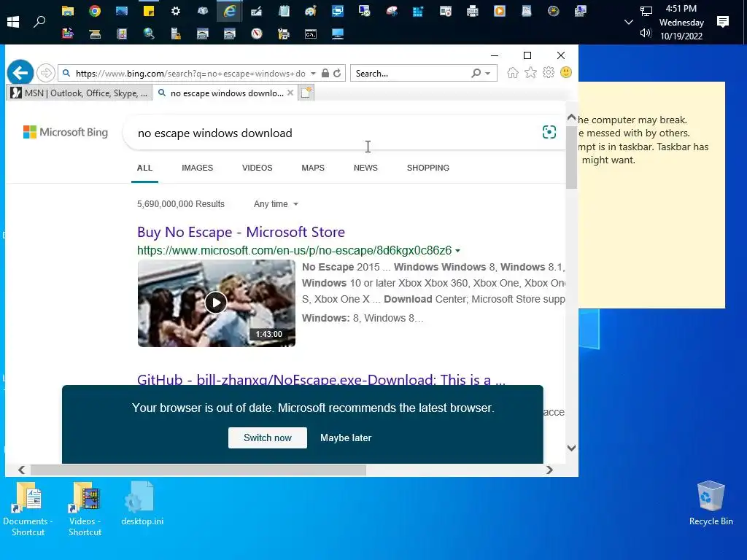Open Windows Media Player from taskbar
The image size is (747, 560).
[499, 11]
